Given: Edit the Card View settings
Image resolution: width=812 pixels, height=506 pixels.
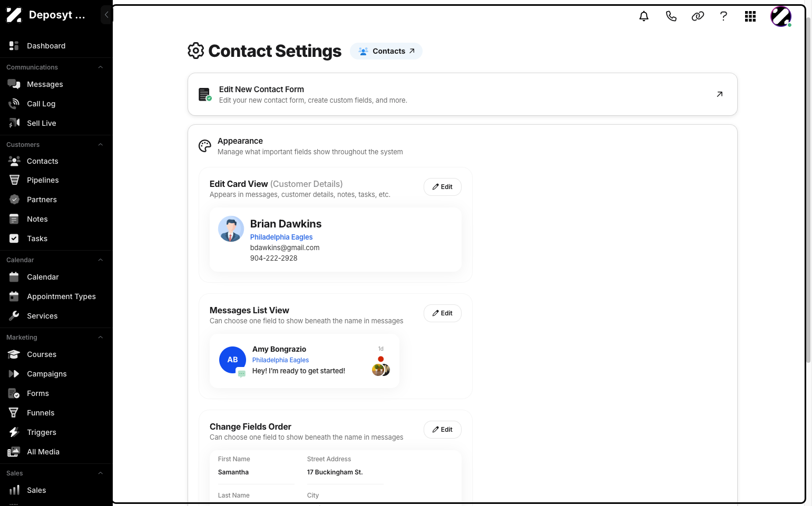Looking at the screenshot, I should click(443, 187).
